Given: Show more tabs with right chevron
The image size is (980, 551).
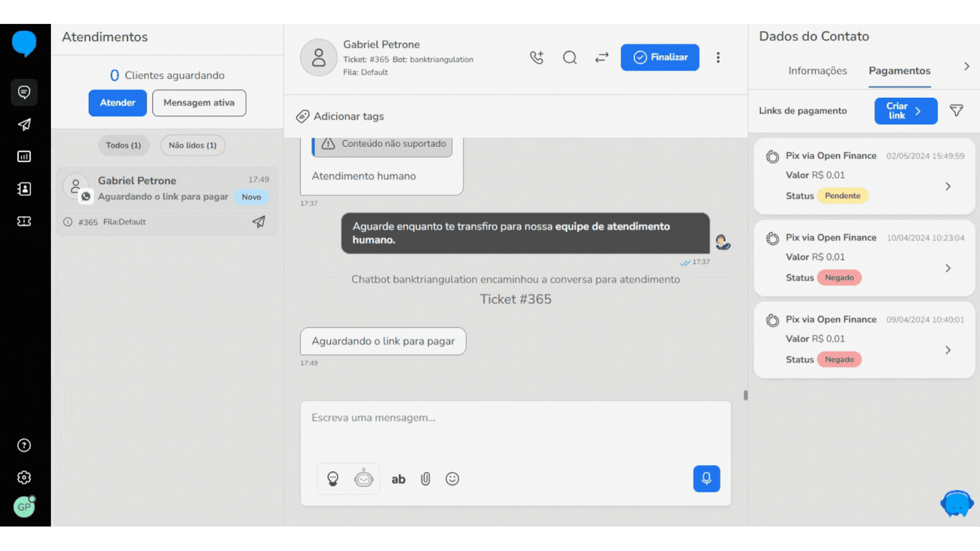Looking at the screenshot, I should click(966, 67).
